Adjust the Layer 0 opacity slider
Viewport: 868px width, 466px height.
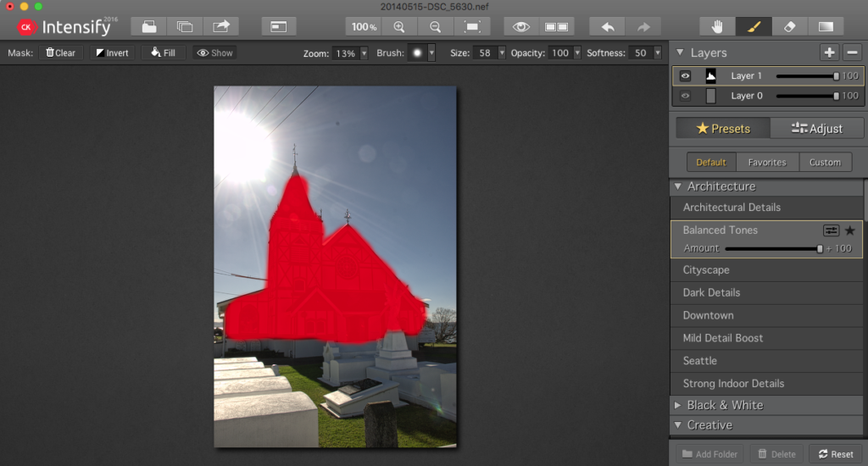[x=808, y=96]
